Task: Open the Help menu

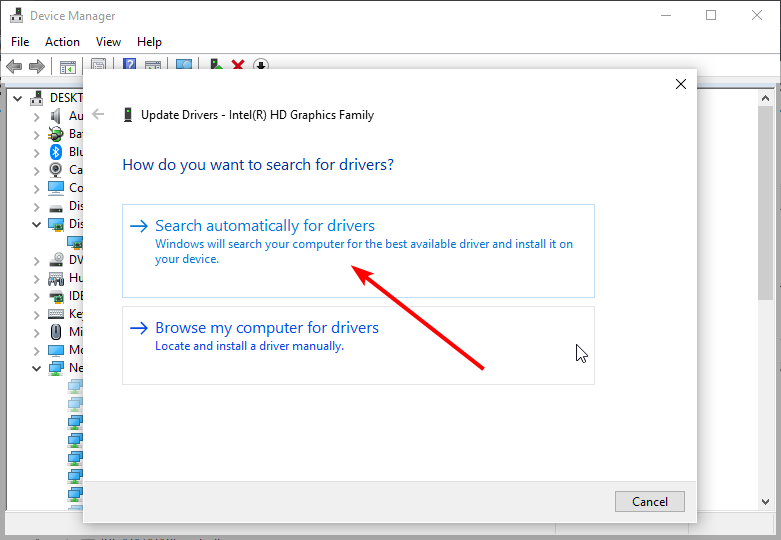Action: tap(149, 42)
